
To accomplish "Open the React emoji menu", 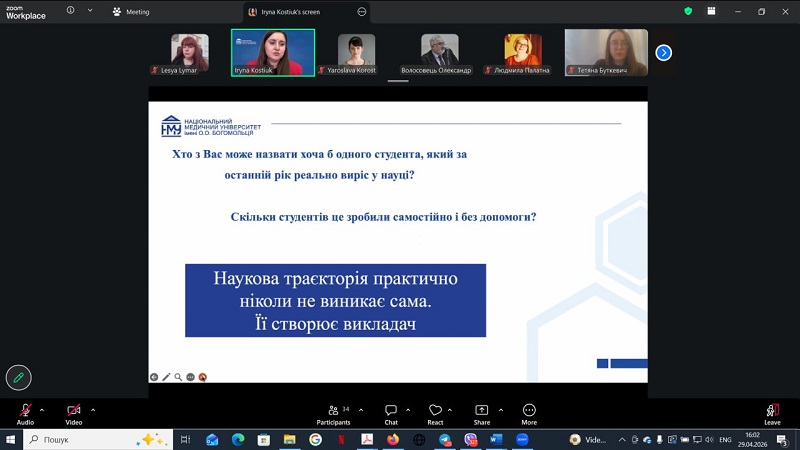I will [x=435, y=414].
